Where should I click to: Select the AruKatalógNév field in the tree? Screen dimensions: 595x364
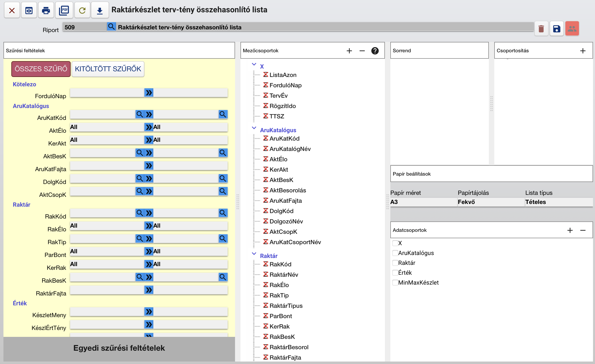tap(290, 149)
